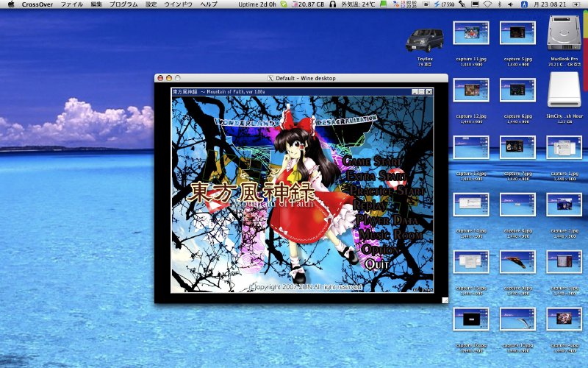Open the ウインドウ menu
The height and width of the screenshot is (368, 588).
coord(178,4)
